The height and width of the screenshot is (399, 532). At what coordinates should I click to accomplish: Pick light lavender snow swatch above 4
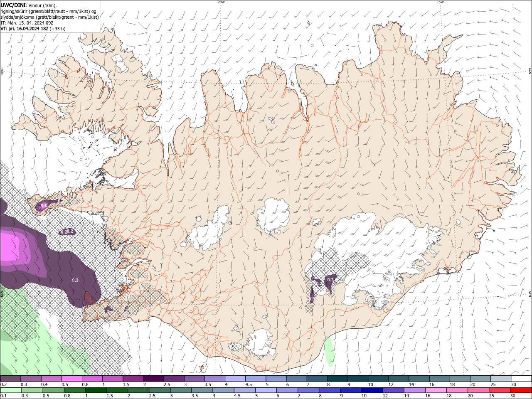[x=235, y=379]
